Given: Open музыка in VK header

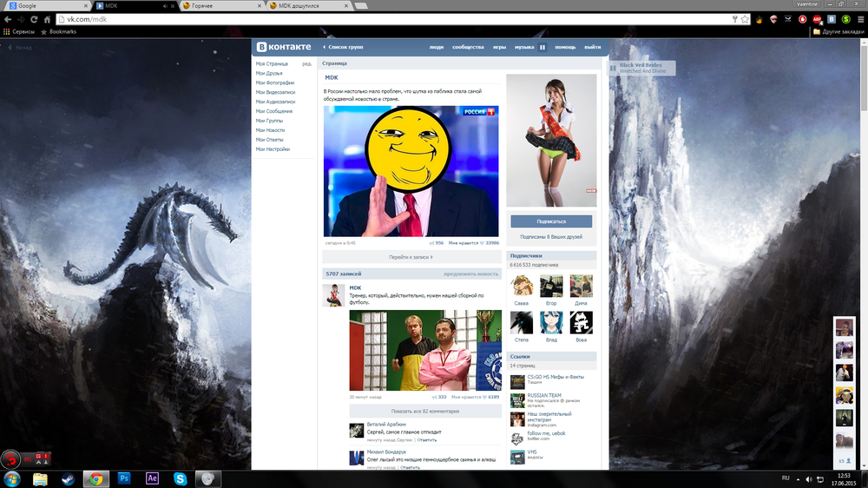Looking at the screenshot, I should point(524,47).
